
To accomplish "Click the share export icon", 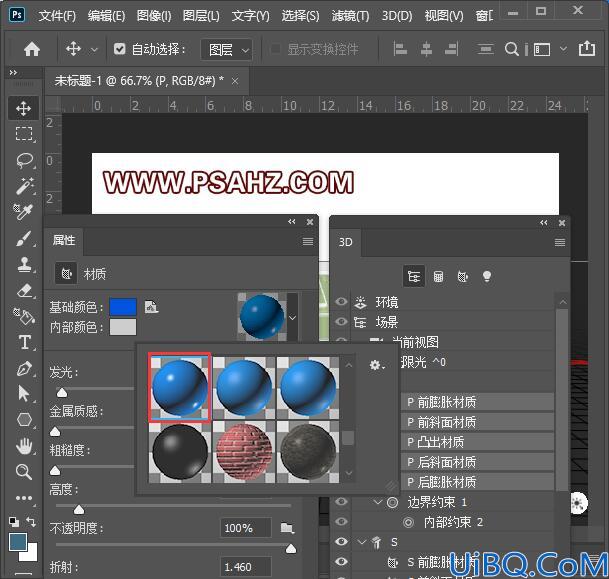I will coord(586,49).
